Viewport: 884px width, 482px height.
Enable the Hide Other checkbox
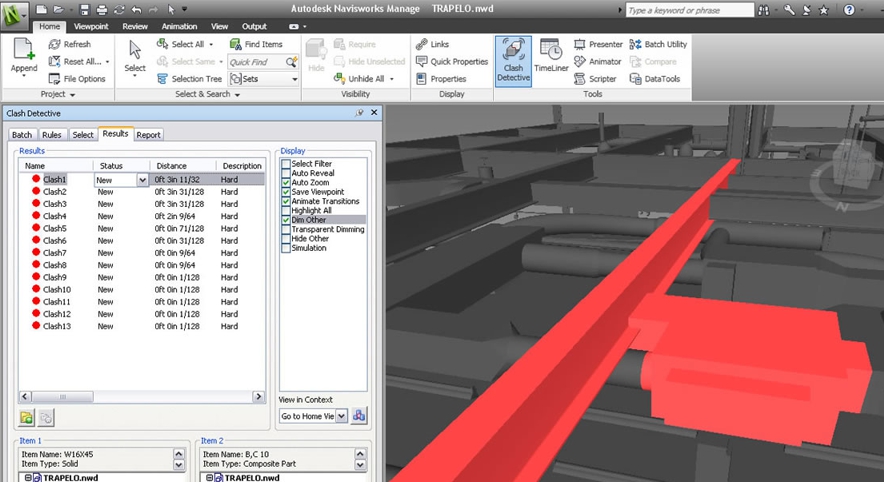pos(286,239)
